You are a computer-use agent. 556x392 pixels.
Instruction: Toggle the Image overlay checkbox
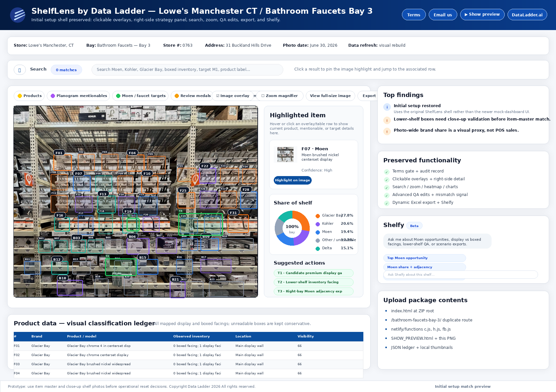click(x=233, y=96)
